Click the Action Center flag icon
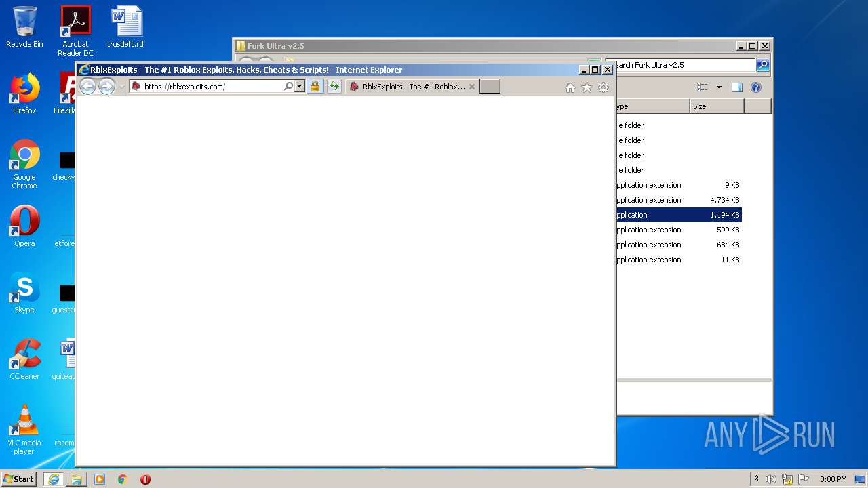 pyautogui.click(x=804, y=479)
